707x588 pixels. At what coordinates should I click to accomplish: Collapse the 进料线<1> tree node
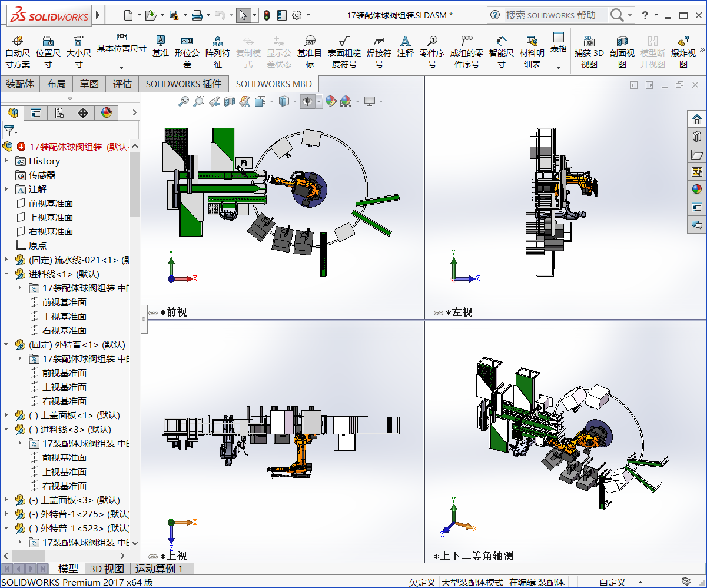click(x=6, y=274)
